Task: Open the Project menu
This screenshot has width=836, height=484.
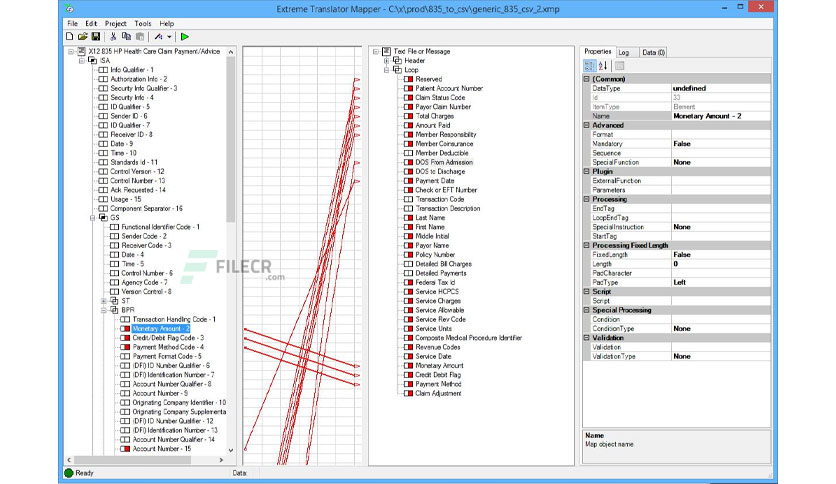Action: point(115,23)
